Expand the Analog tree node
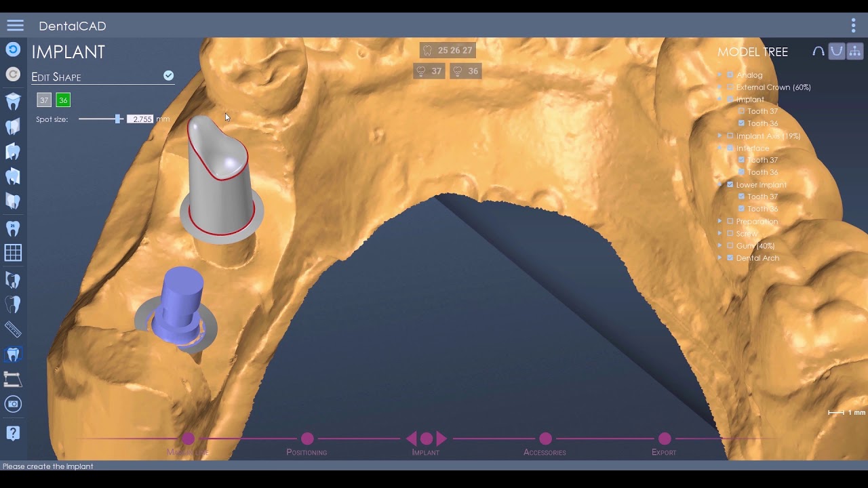 point(720,75)
